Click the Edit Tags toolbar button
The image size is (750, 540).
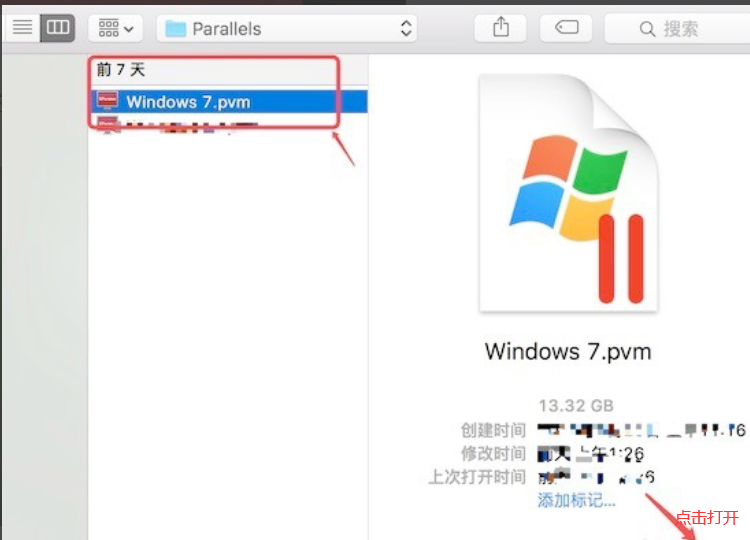coord(566,28)
